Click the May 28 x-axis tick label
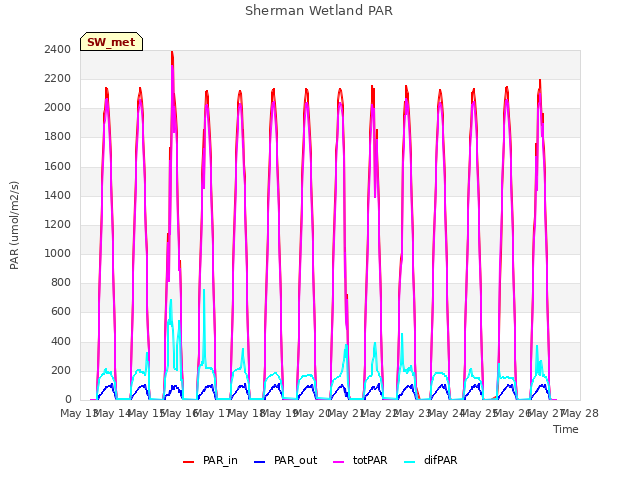 (580, 414)
